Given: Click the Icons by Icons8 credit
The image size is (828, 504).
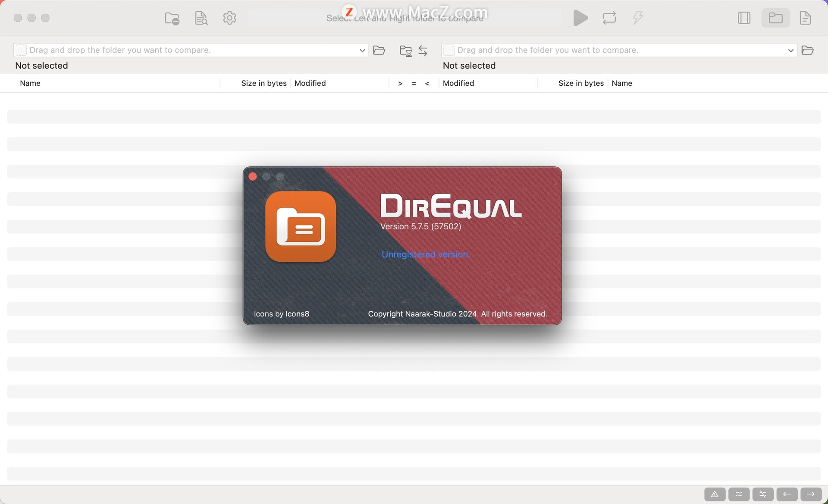Looking at the screenshot, I should (282, 314).
